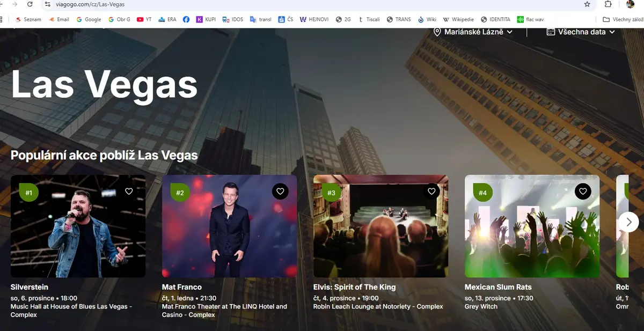Click the viagogo.com address bar
The width and height of the screenshot is (644, 331).
point(317,4)
